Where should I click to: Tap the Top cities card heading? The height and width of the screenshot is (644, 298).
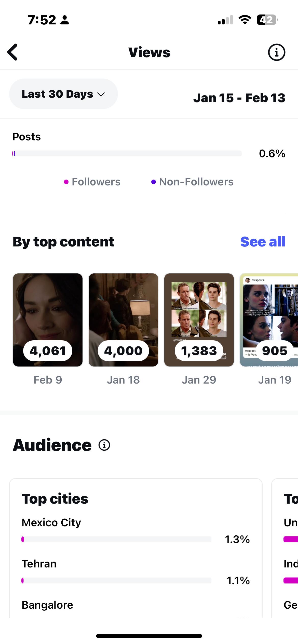pos(55,499)
